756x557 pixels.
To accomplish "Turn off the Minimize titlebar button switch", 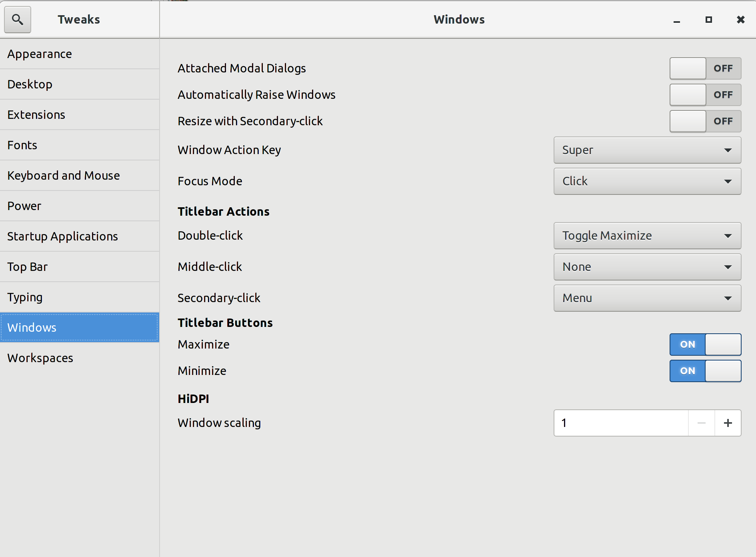I will coord(705,371).
